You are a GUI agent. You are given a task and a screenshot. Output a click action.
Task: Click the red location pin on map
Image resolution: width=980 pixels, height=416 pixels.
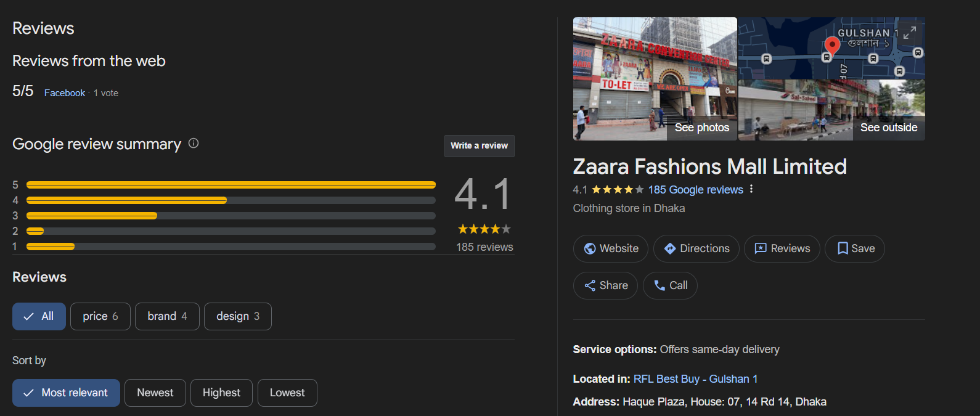[832, 46]
